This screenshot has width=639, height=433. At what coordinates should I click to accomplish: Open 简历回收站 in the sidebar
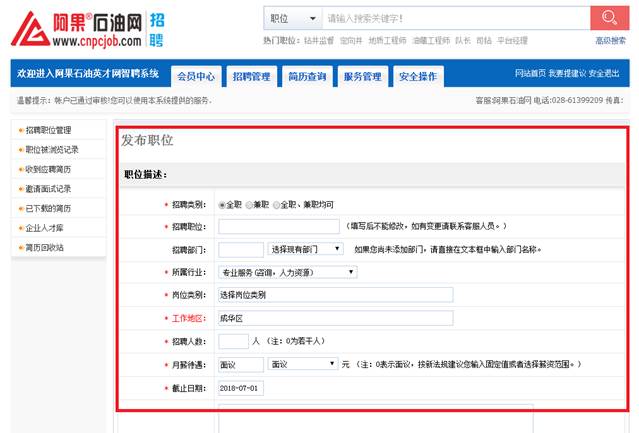(45, 247)
